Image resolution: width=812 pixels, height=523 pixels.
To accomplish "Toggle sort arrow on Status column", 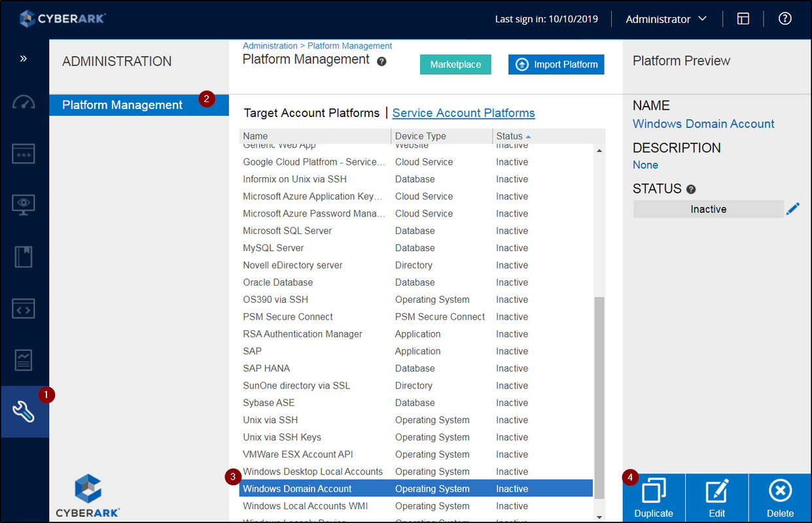I will (528, 136).
